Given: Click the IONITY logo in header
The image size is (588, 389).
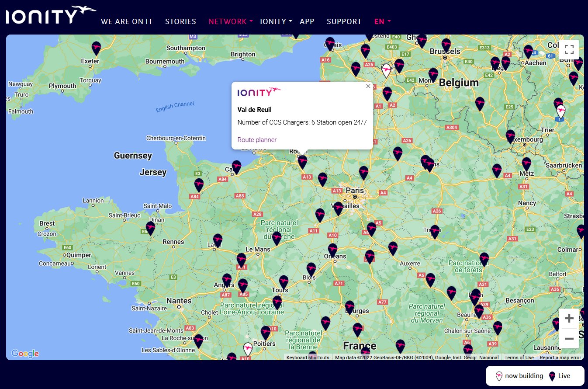Looking at the screenshot, I should point(51,15).
